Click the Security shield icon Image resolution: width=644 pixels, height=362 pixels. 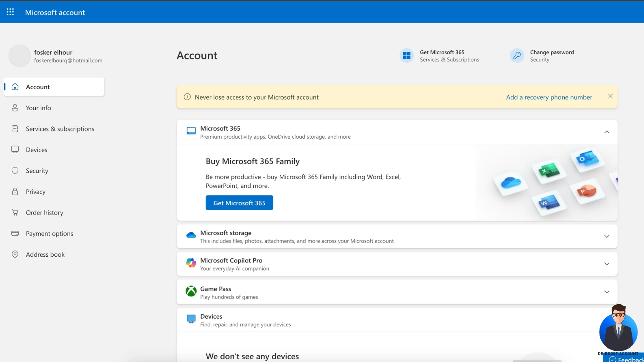(15, 170)
